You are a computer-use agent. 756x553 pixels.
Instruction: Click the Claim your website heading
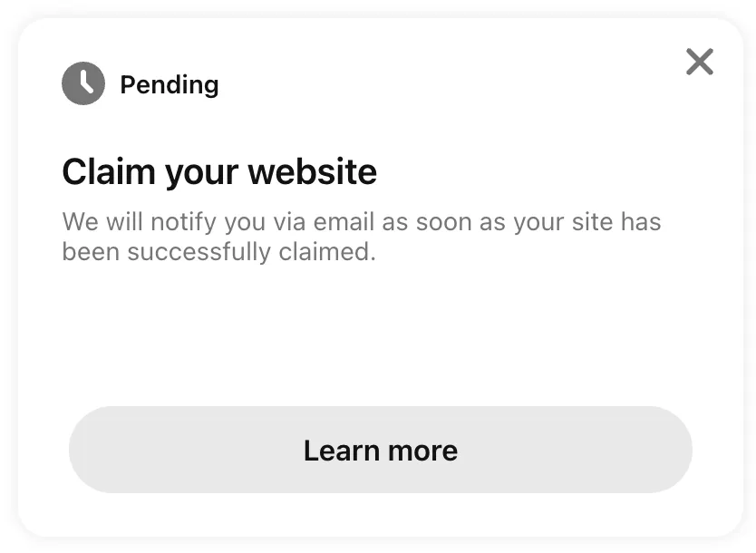pos(219,170)
